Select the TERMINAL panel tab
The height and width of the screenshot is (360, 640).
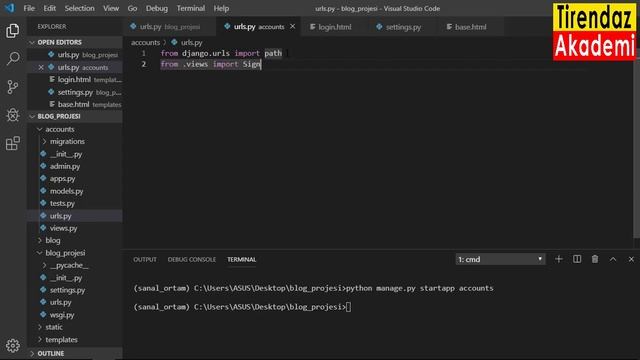tap(242, 260)
